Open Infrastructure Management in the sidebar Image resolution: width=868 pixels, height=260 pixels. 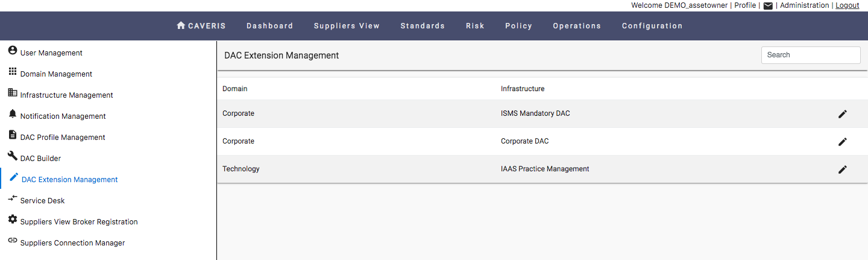point(66,95)
